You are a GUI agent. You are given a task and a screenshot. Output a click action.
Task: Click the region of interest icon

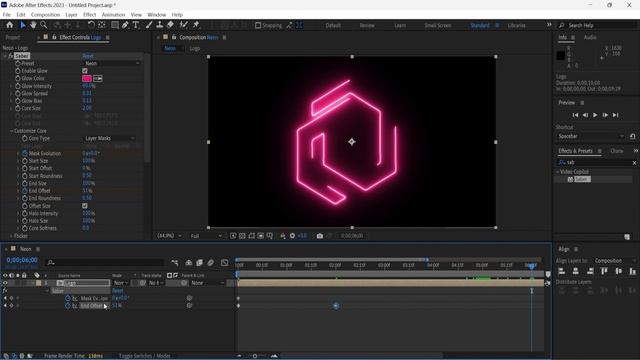click(260, 236)
